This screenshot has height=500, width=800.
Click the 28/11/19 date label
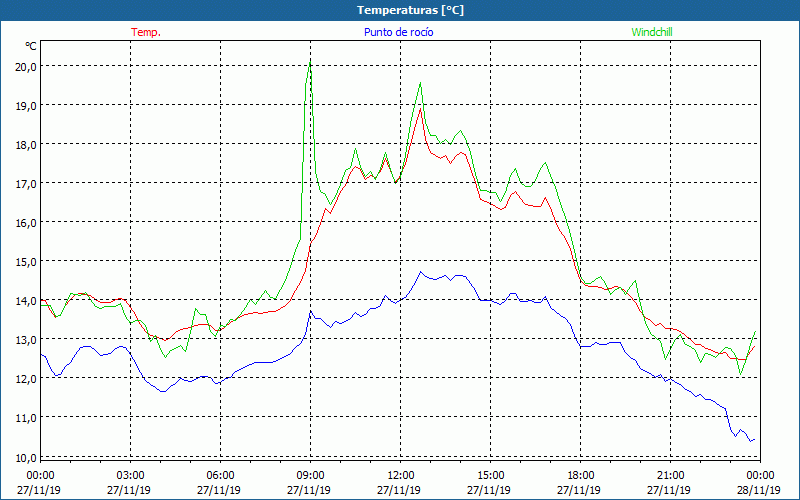pos(759,490)
